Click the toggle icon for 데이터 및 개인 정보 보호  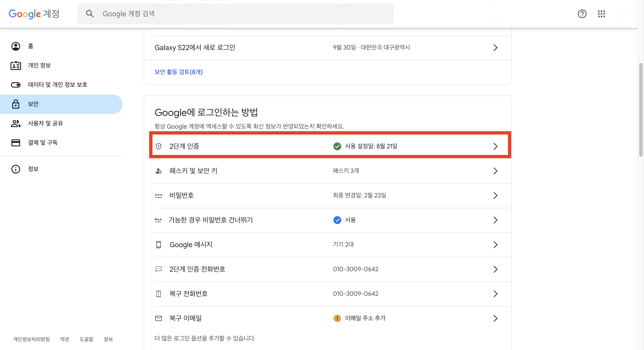coord(16,85)
